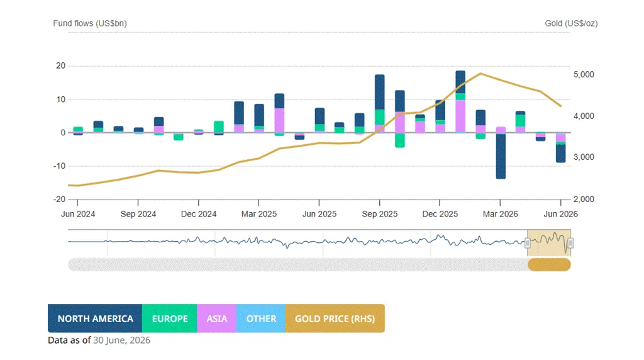644x360 pixels.
Task: Click the Jun 2026 negative bar
Action: click(x=560, y=147)
